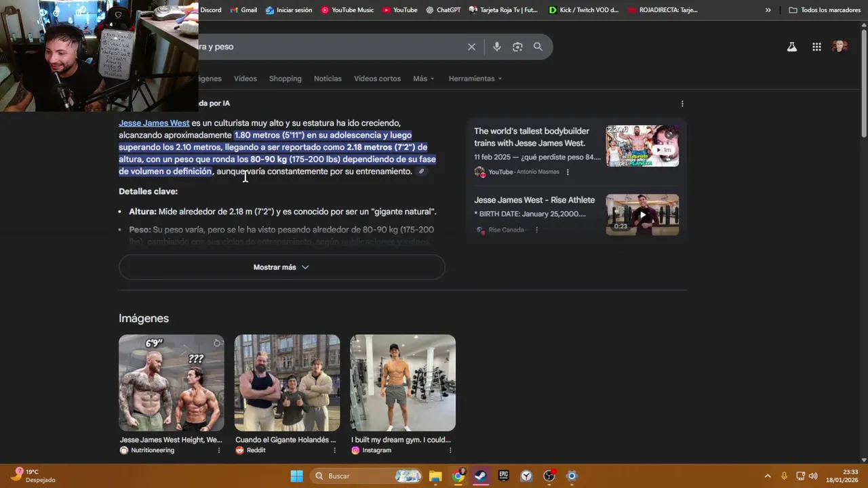Open options for the Antonio Masmas YouTube result
This screenshot has width=868, height=488.
click(568, 172)
